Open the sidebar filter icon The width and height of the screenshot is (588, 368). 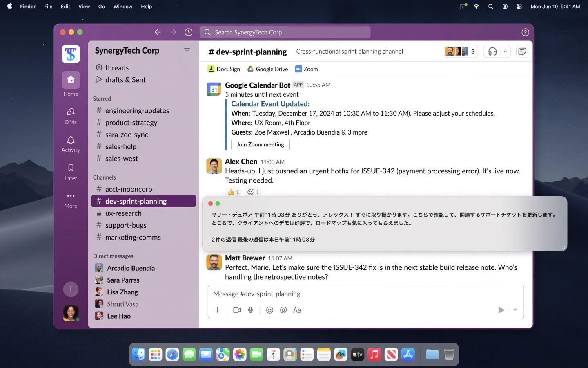point(187,50)
